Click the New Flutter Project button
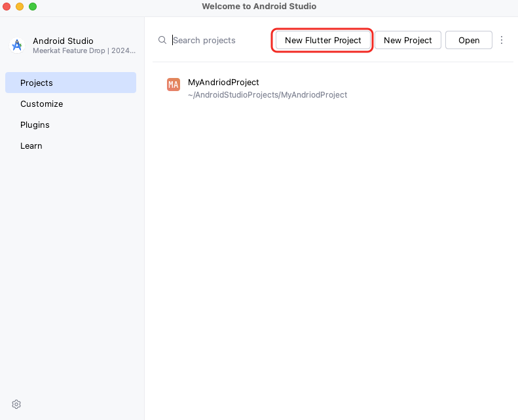The image size is (518, 420). [x=323, y=40]
